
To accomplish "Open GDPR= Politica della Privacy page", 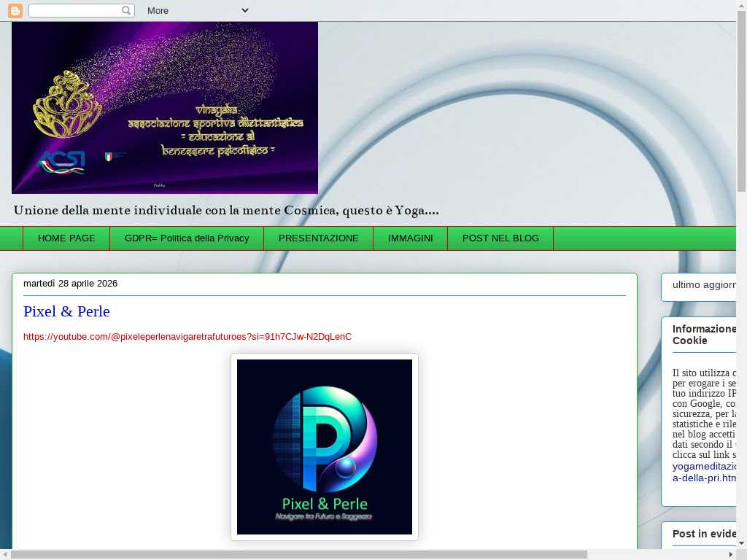I will coord(187,238).
